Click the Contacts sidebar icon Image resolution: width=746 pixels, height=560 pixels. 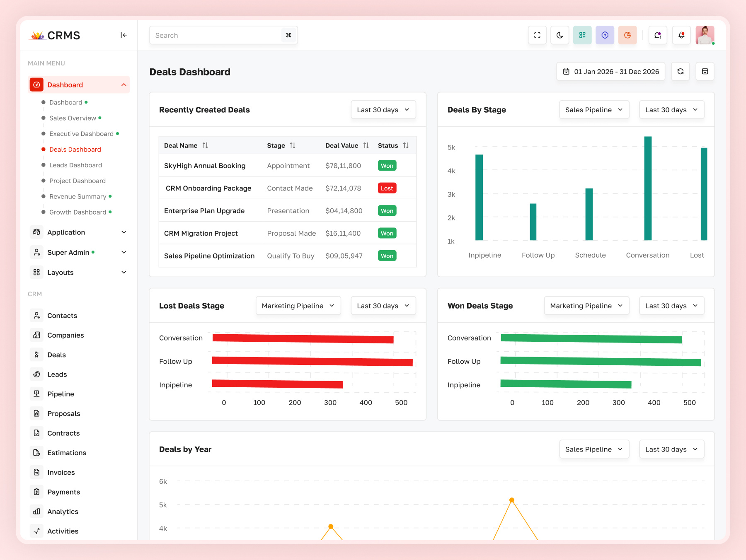(x=36, y=316)
